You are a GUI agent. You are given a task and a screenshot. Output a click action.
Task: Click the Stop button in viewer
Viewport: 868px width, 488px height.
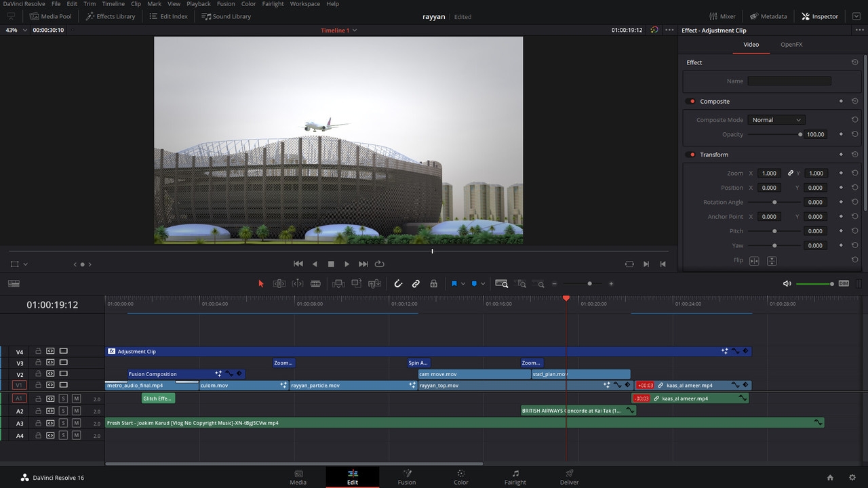[331, 264]
